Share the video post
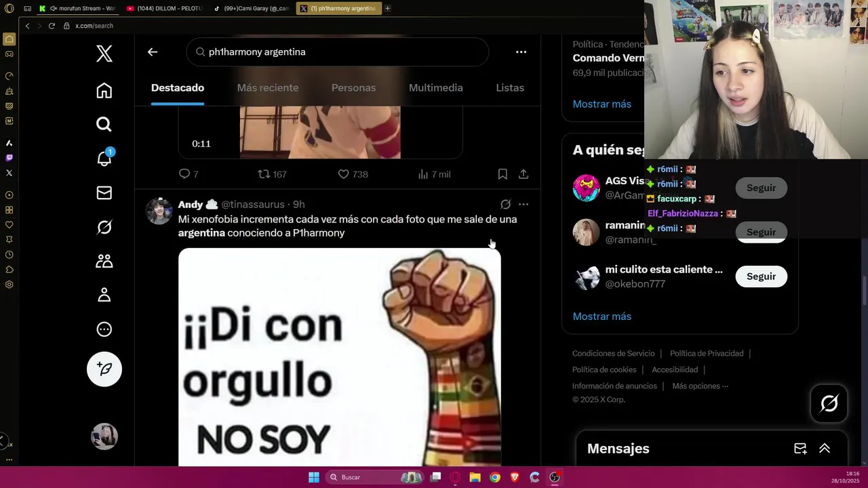This screenshot has height=488, width=868. pyautogui.click(x=524, y=174)
